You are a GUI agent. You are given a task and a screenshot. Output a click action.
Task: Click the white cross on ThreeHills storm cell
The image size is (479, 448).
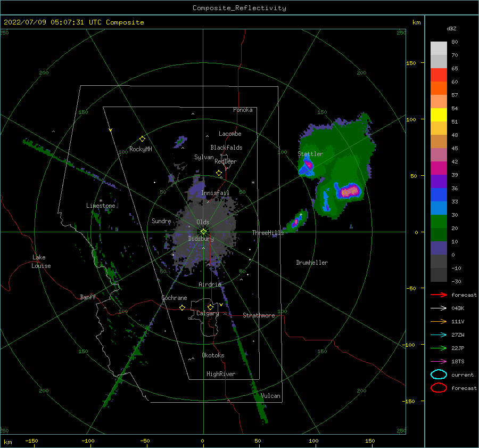click(x=301, y=214)
